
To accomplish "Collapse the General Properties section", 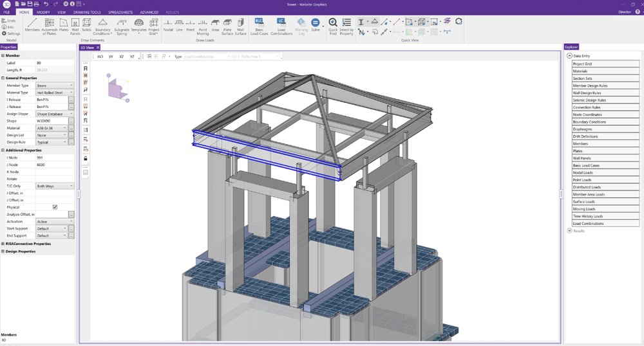I will [x=3, y=78].
